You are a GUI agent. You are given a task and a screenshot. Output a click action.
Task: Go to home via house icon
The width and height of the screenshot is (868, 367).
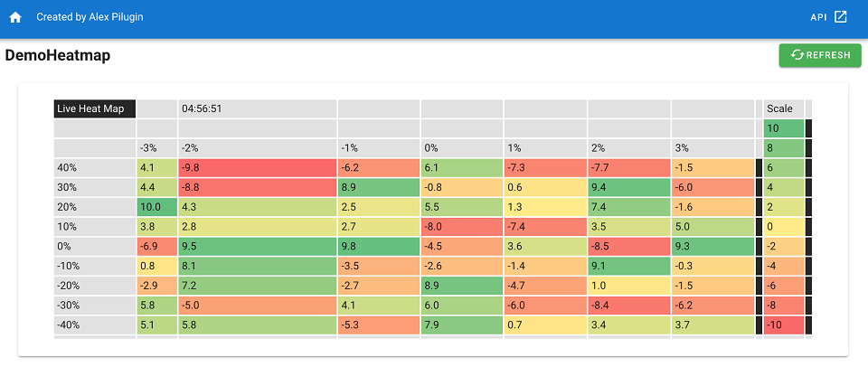(x=15, y=17)
